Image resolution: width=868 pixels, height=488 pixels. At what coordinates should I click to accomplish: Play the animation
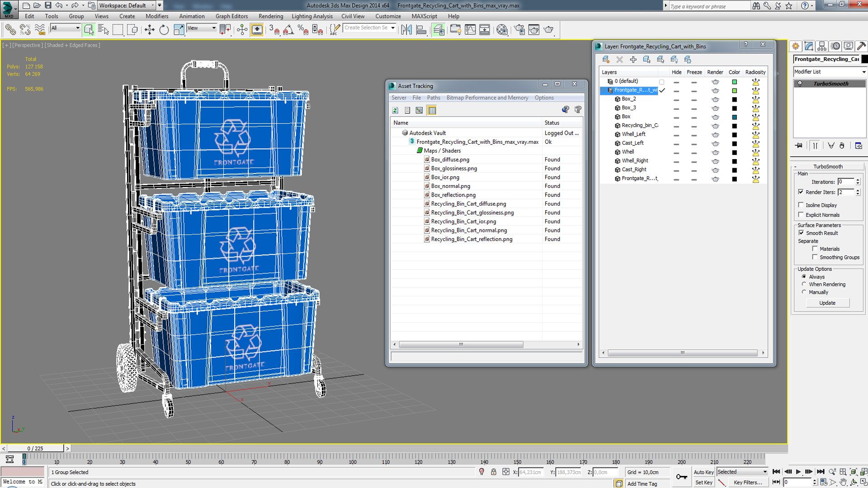point(798,472)
